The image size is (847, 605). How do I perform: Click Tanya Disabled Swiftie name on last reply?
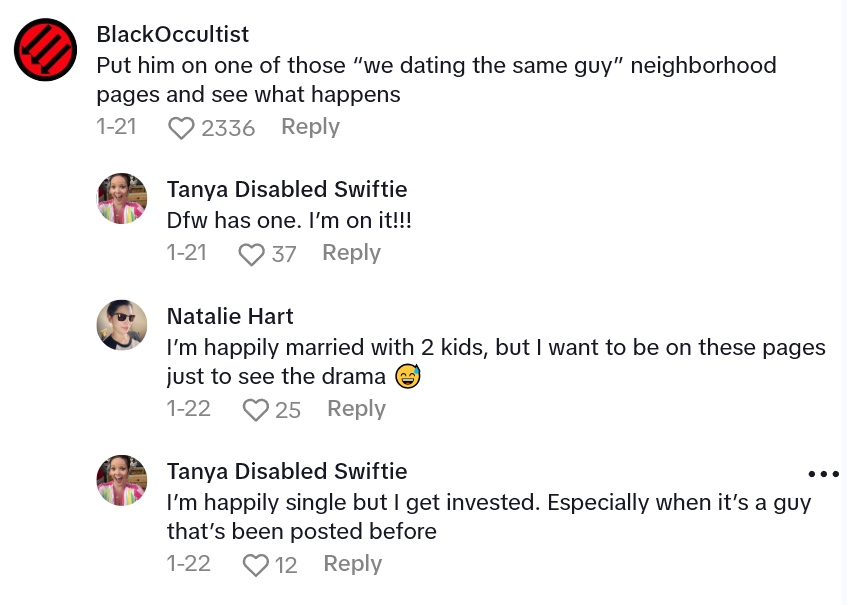(287, 471)
